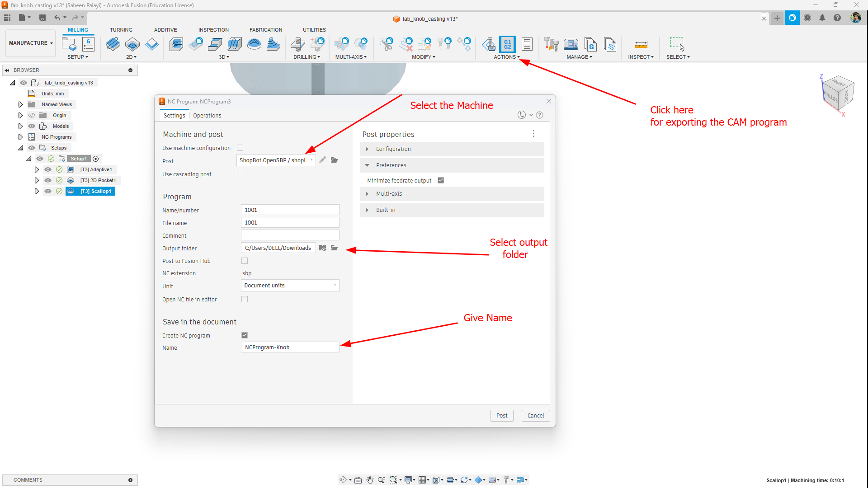Click the Job Status clock icon
Viewport: 868px width, 488px height.
(x=807, y=18)
